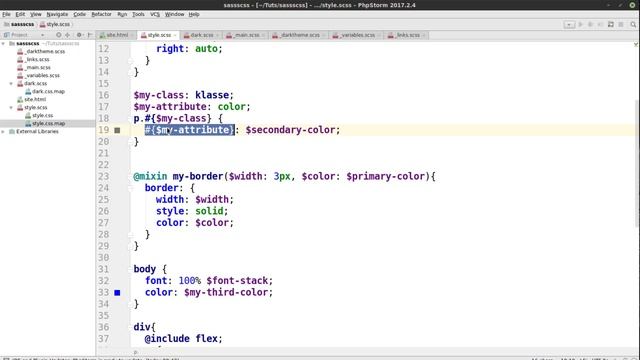The image size is (640, 360).
Task: Close the _darktheme.scss editor tab
Action: pyautogui.click(x=324, y=36)
